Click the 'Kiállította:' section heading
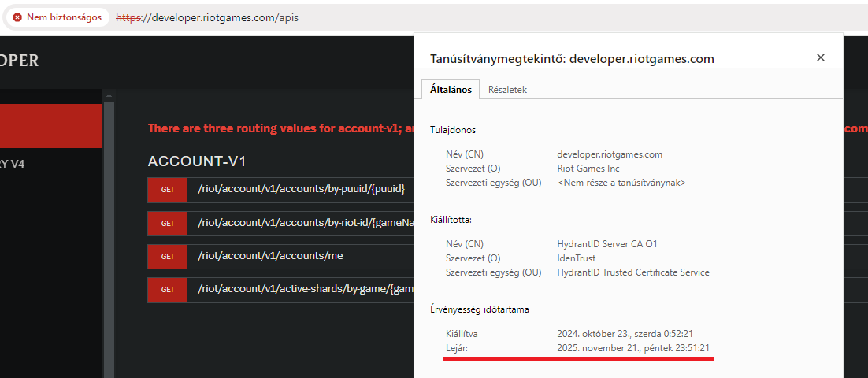This screenshot has height=378, width=868. pos(451,220)
